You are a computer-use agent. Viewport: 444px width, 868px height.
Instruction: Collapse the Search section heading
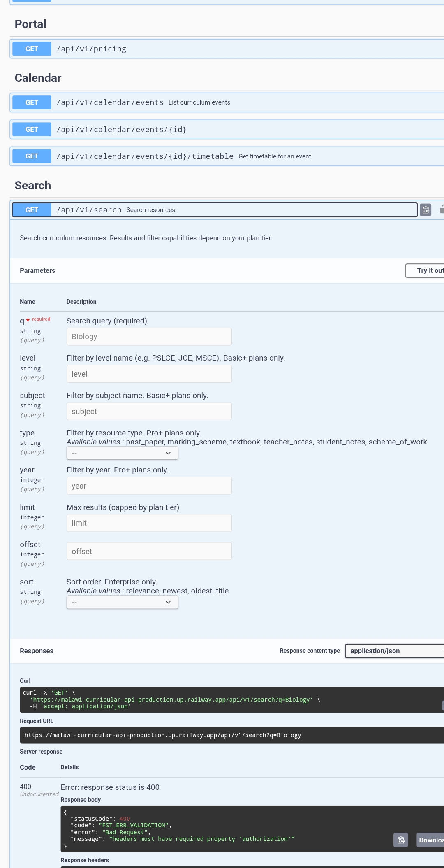tap(33, 186)
